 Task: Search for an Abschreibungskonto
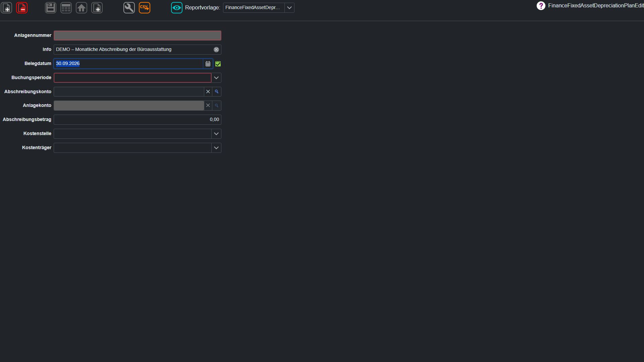(217, 92)
